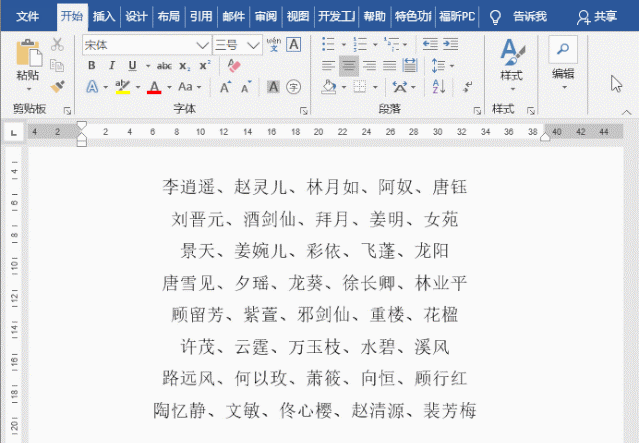Launch the Font dialog from 字体 group
The width and height of the screenshot is (639, 443).
304,110
